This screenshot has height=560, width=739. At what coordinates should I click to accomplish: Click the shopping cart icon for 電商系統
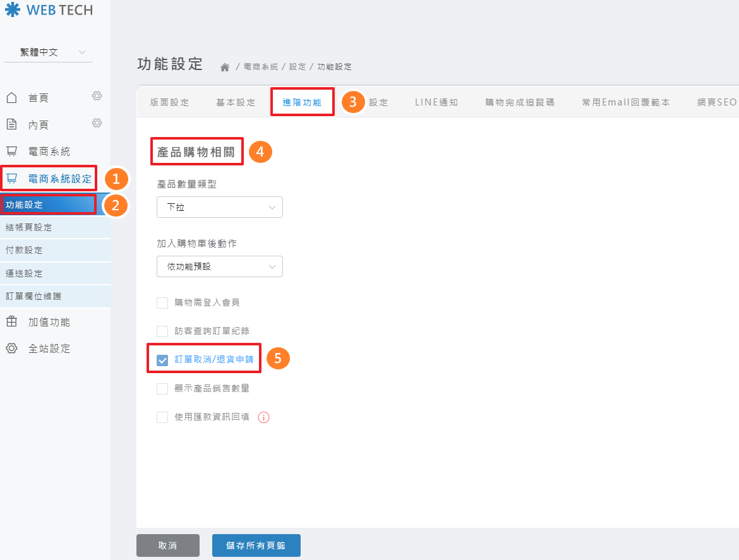[x=11, y=152]
